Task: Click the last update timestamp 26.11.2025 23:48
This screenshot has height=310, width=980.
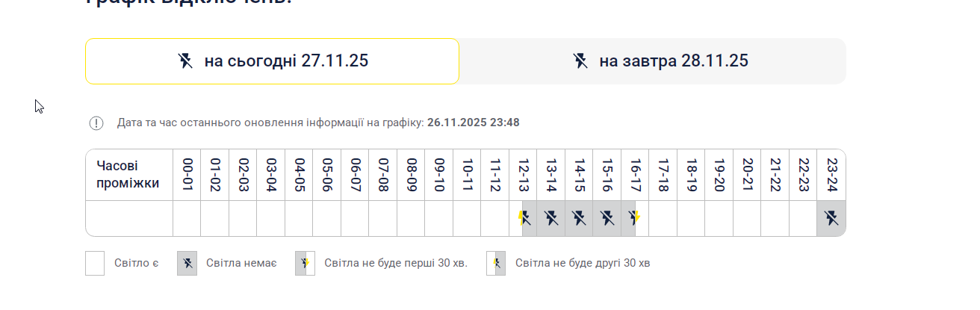Action: [474, 123]
